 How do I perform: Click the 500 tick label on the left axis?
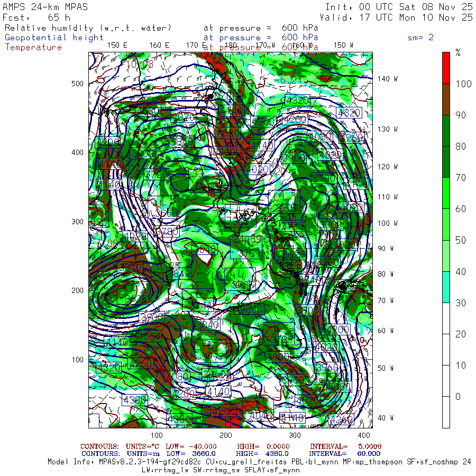click(x=77, y=84)
